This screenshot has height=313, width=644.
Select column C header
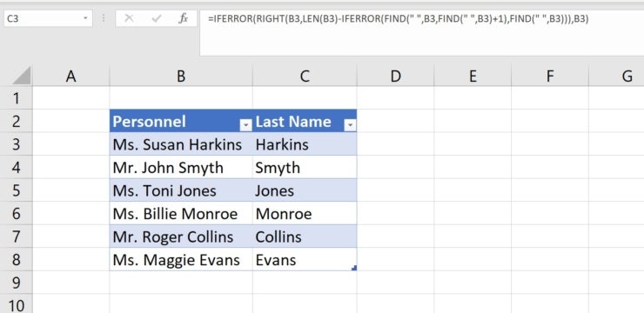(305, 77)
